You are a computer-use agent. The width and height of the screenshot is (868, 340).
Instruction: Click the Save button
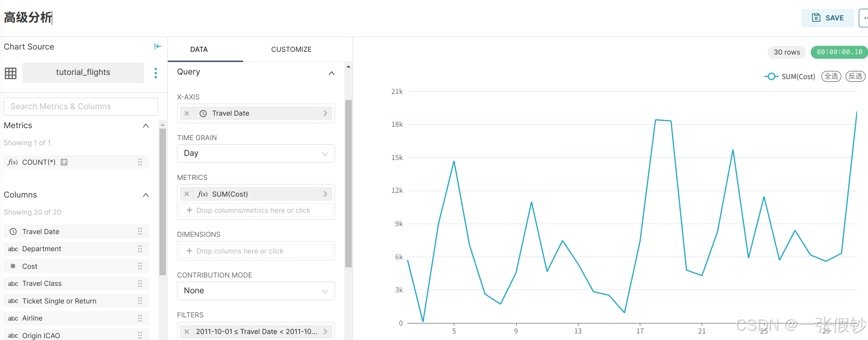[x=827, y=18]
